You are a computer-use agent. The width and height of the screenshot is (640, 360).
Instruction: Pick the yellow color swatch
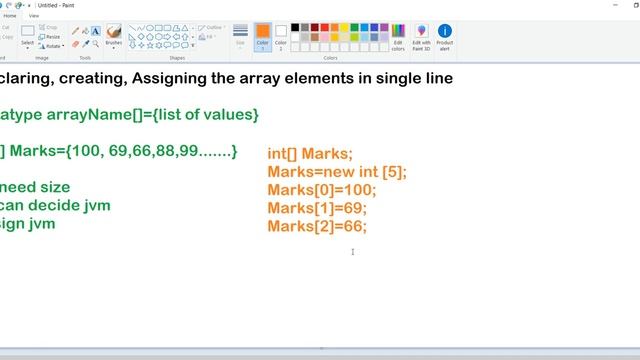click(344, 27)
